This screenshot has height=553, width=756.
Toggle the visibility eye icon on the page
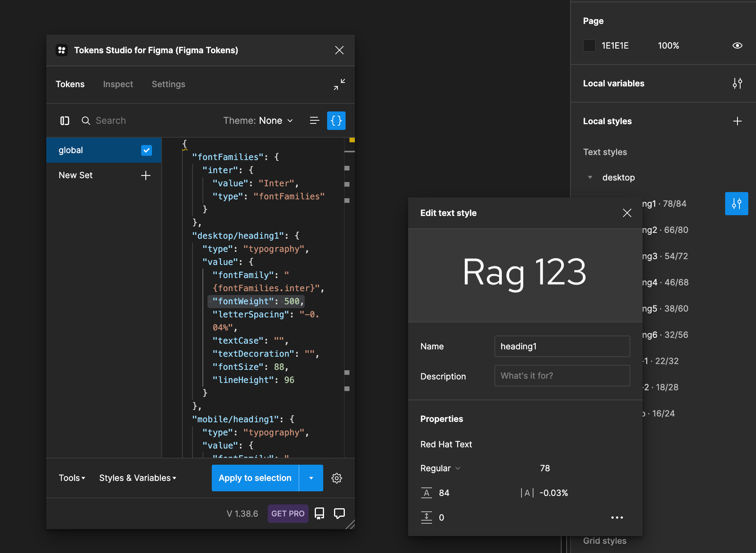click(737, 45)
